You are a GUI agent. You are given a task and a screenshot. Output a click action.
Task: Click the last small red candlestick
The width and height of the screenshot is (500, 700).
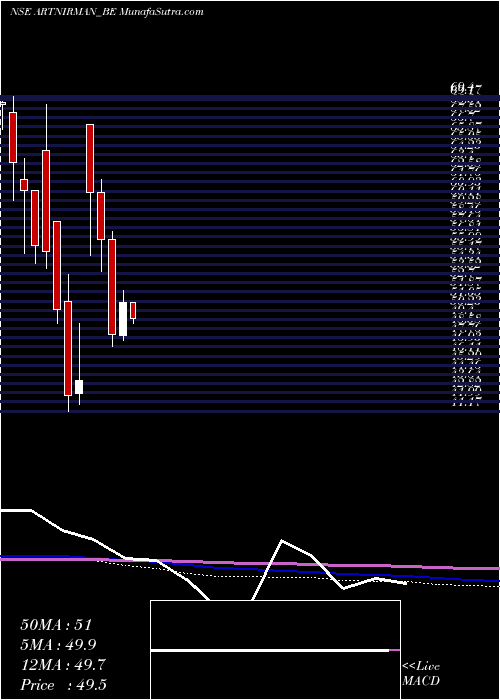[133, 310]
